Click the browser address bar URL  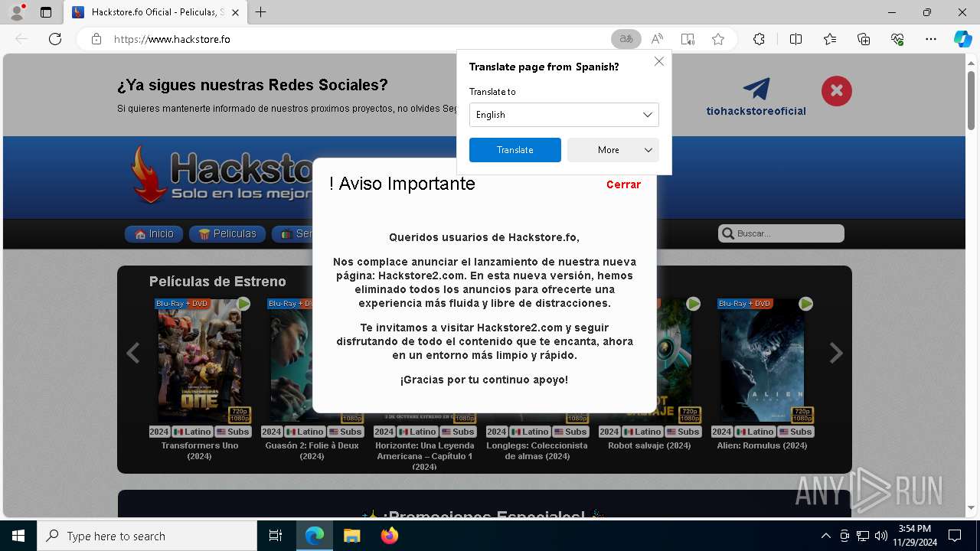tap(172, 39)
